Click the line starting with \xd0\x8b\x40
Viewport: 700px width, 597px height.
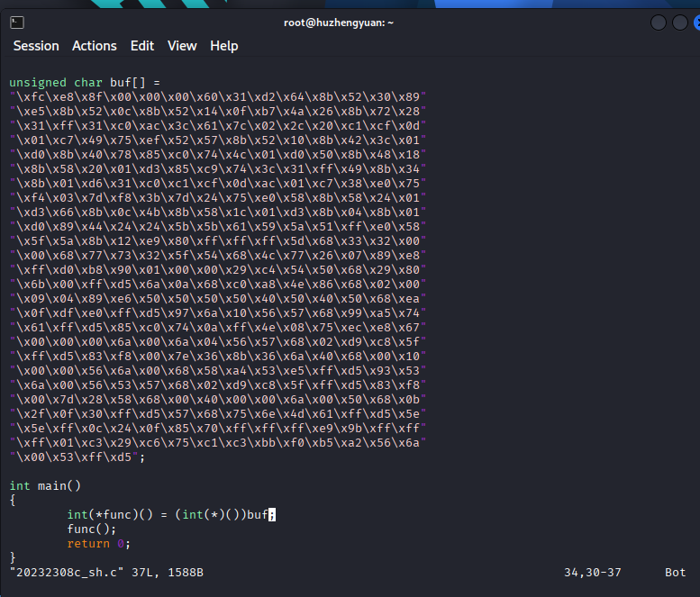point(218,154)
